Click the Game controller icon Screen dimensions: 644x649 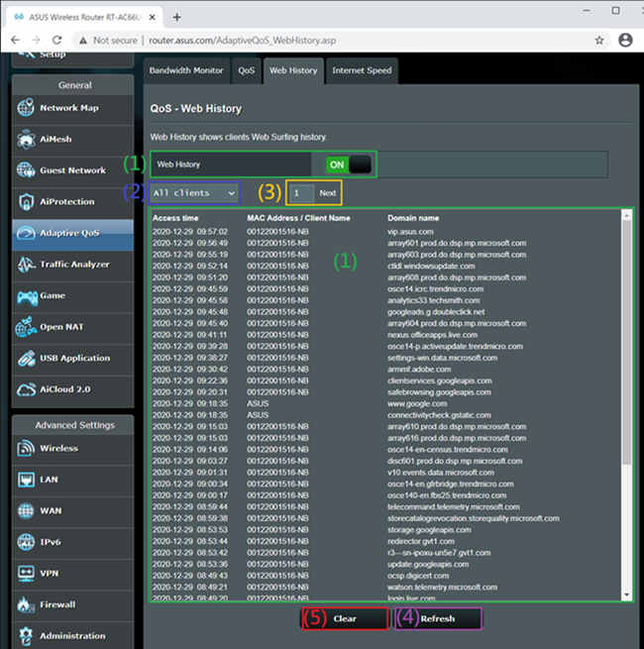tap(26, 295)
